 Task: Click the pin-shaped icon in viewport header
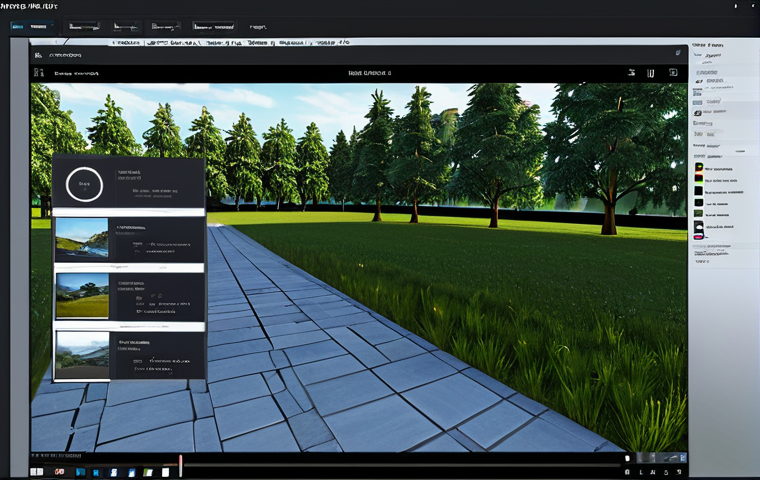(631, 73)
